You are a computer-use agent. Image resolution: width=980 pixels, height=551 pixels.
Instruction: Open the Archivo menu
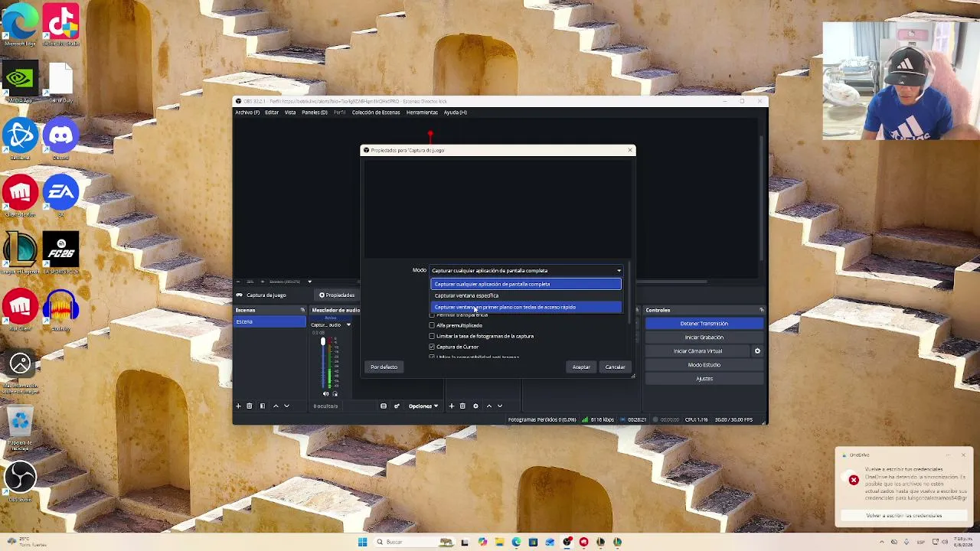247,112
